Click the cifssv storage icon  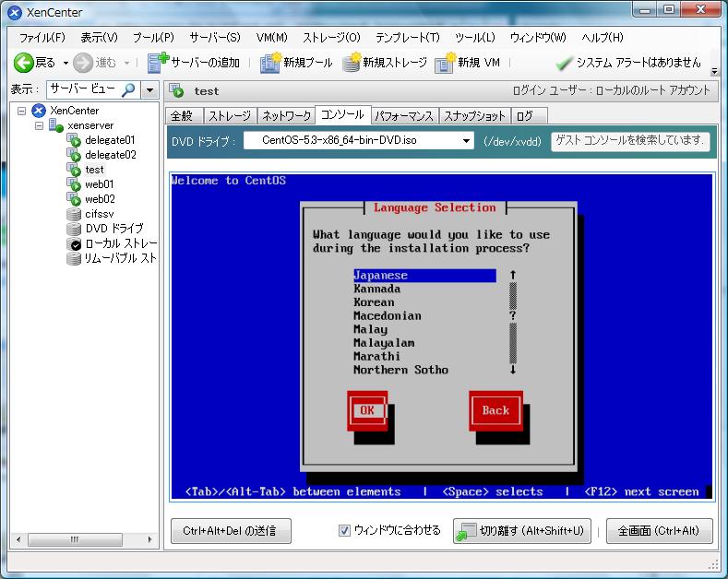[74, 214]
